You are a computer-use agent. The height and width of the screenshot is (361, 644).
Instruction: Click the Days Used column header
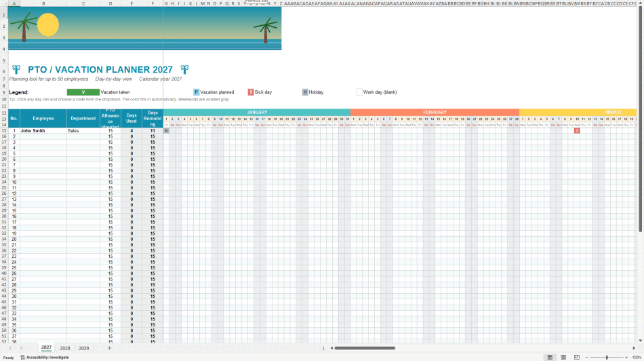click(x=132, y=119)
